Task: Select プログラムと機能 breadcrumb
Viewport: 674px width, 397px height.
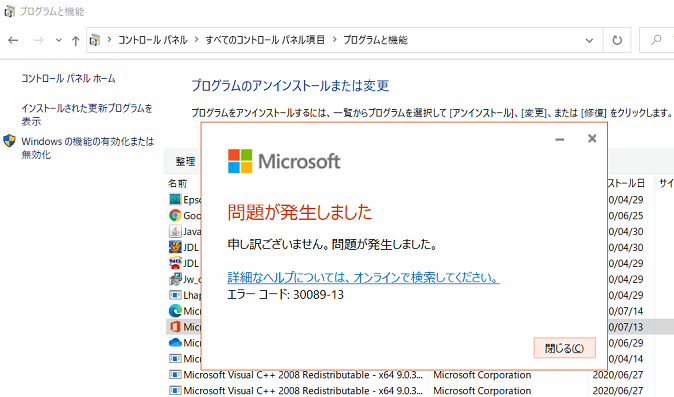Action: (x=375, y=40)
